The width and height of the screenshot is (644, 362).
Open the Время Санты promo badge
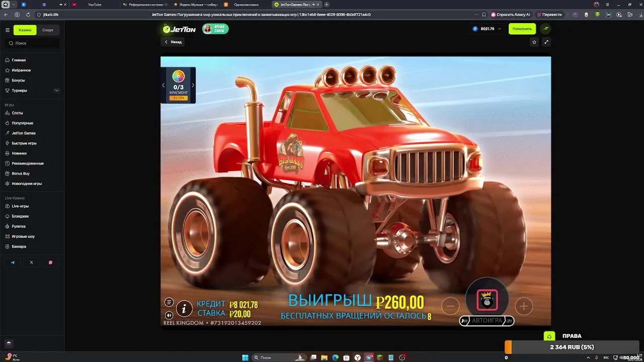point(215,29)
